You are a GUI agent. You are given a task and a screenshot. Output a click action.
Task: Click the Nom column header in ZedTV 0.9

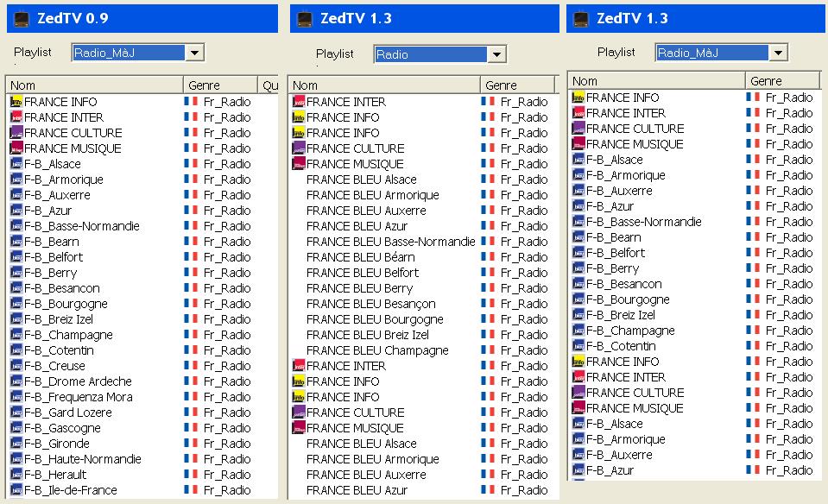click(x=95, y=85)
